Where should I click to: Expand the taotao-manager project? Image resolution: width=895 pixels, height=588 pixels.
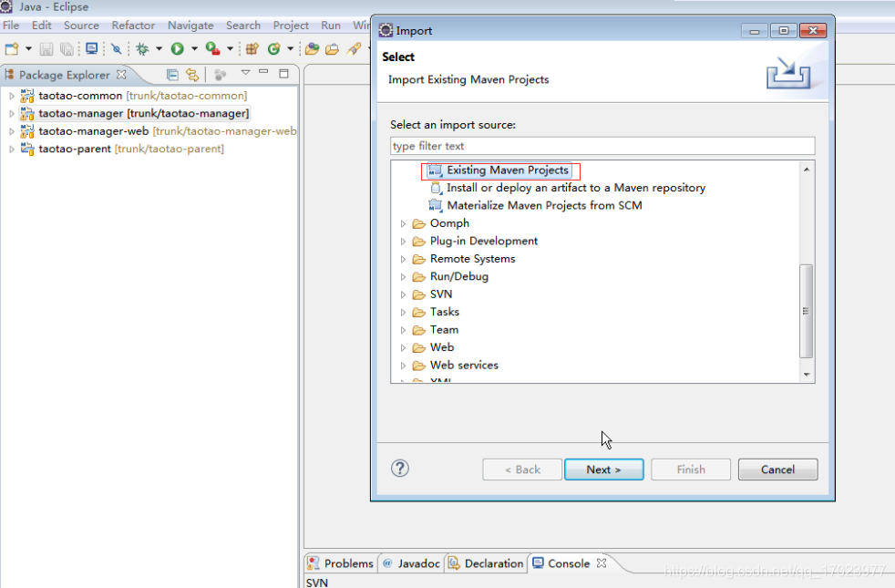pos(12,114)
